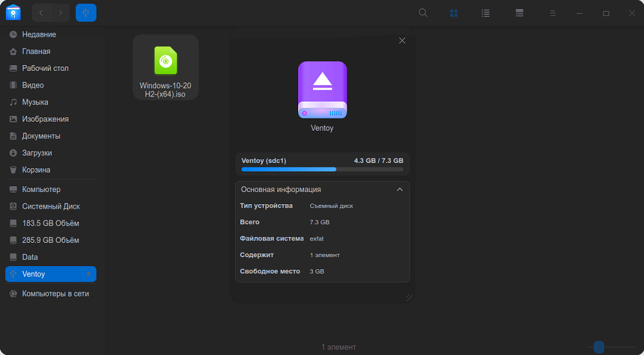
Task: Go back with the left arrow
Action: pos(42,12)
